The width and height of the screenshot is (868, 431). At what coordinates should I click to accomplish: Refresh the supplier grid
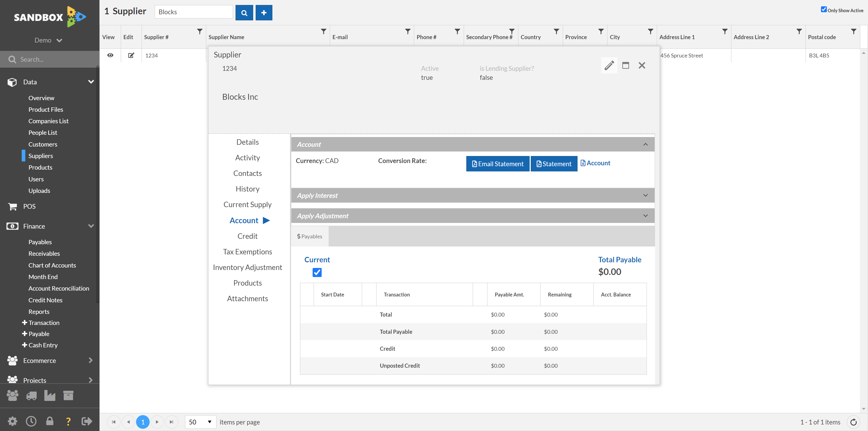tap(854, 422)
